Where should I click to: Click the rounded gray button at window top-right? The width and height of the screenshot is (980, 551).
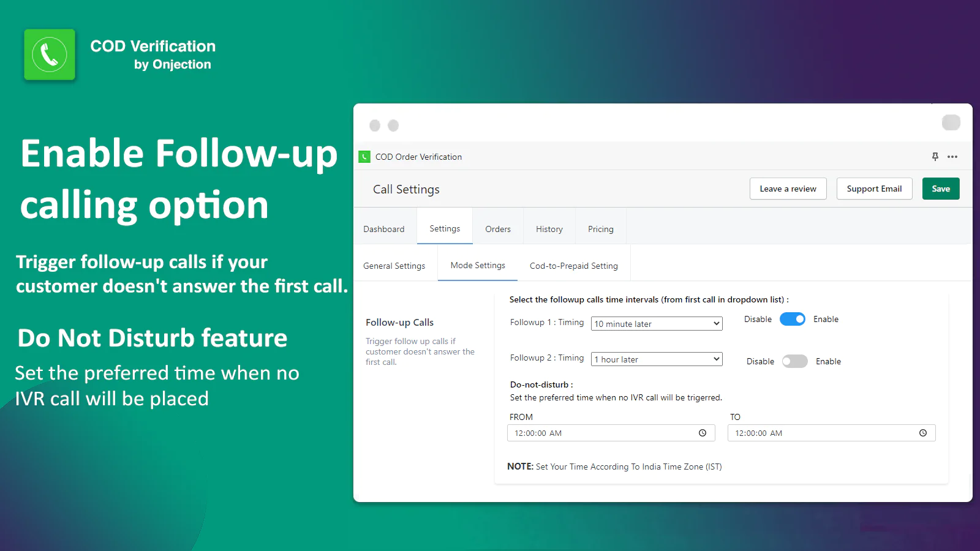[x=951, y=122]
